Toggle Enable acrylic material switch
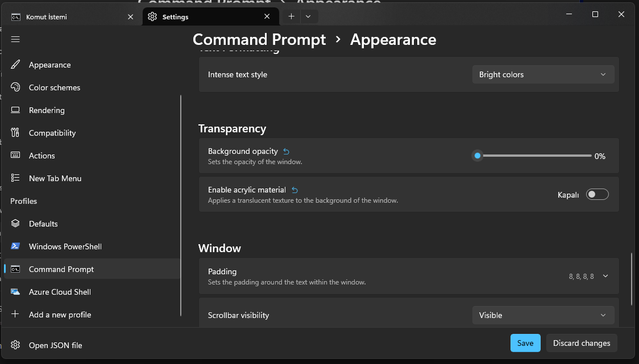 597,194
